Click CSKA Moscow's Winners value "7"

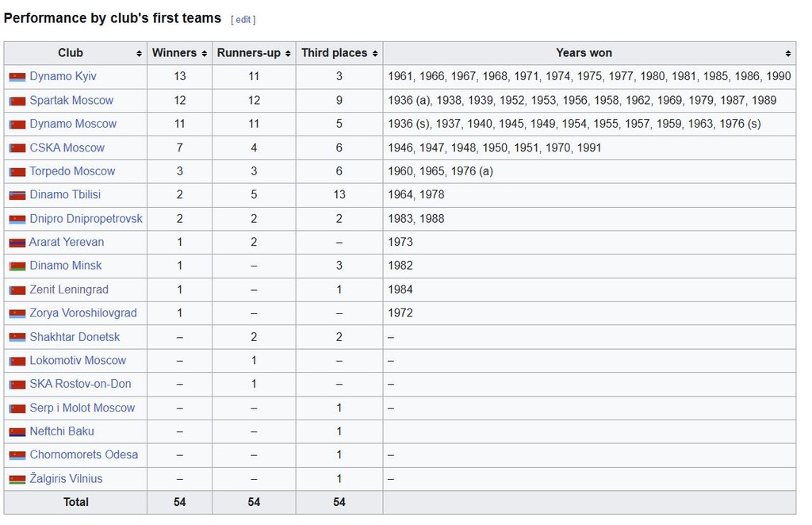click(x=180, y=148)
